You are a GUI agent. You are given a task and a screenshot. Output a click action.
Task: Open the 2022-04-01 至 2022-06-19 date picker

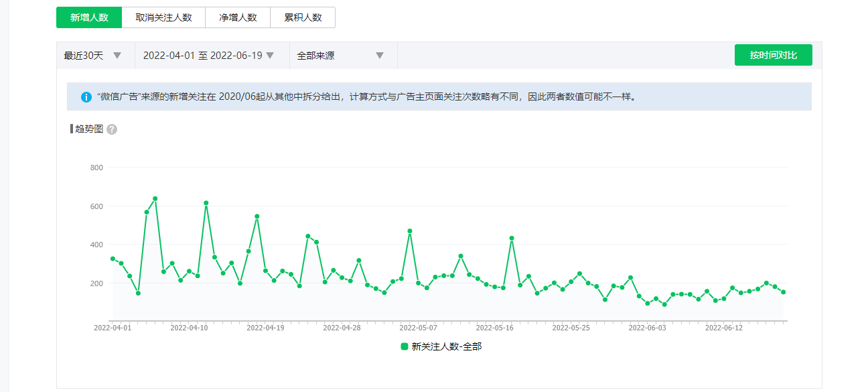click(209, 56)
